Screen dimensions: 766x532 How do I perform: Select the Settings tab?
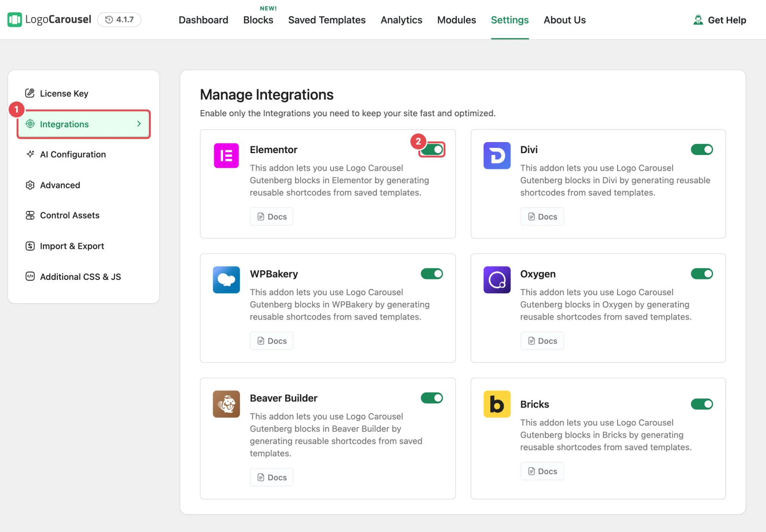(510, 20)
